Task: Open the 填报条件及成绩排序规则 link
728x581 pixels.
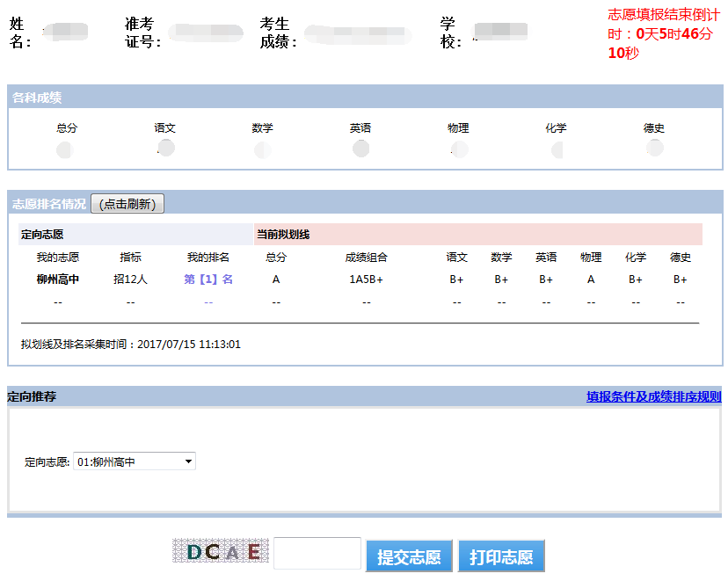Action: (653, 396)
